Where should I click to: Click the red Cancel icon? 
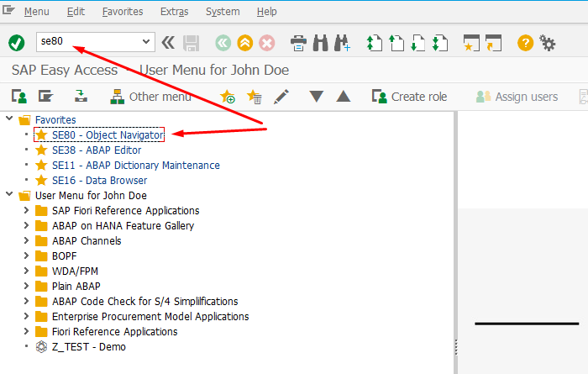267,43
